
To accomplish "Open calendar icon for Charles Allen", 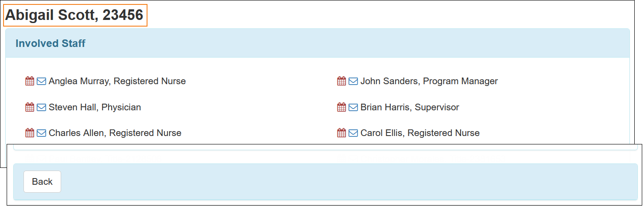I will (x=30, y=133).
